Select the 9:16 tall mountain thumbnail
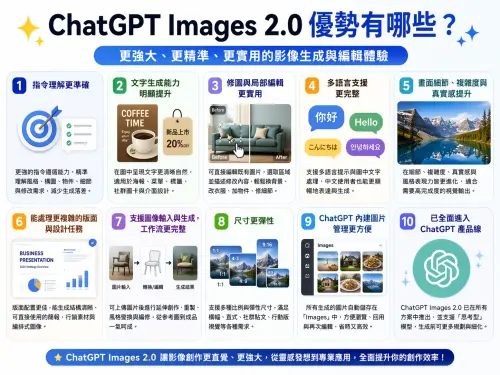The image size is (500, 375). [267, 262]
